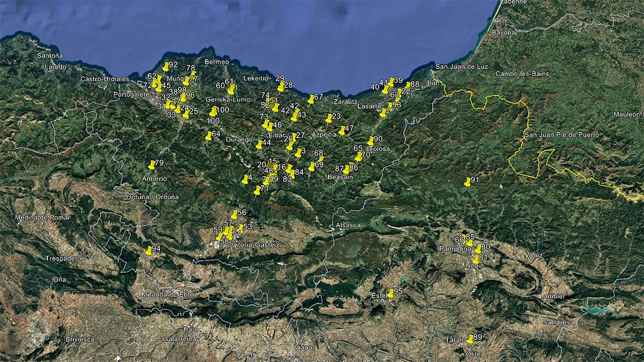Click pushpin 95 near Estella
The height and width of the screenshot is (362, 644).
click(391, 293)
